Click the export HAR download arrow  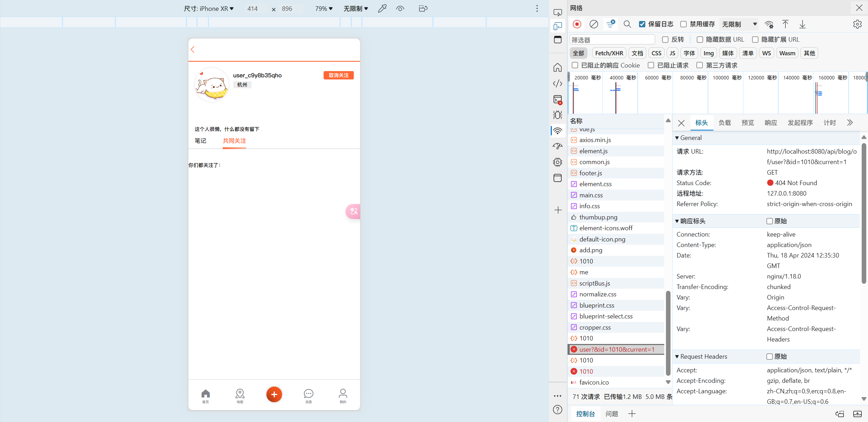point(802,24)
